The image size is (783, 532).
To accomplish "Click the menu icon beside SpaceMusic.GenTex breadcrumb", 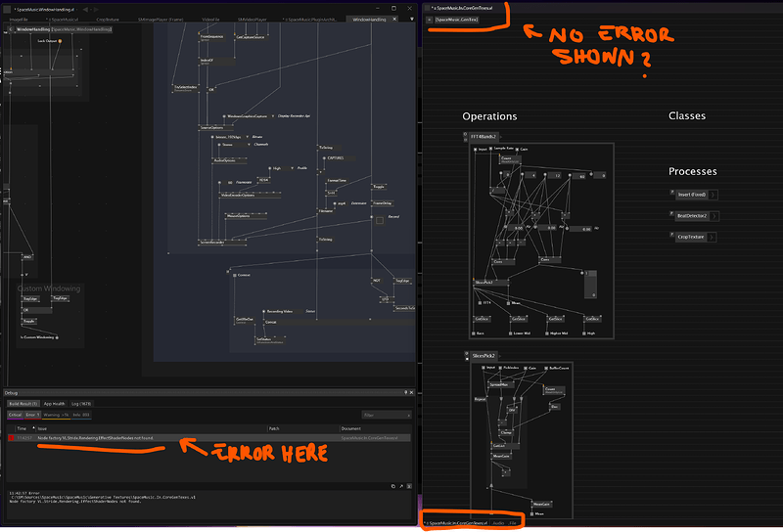I will (x=429, y=19).
